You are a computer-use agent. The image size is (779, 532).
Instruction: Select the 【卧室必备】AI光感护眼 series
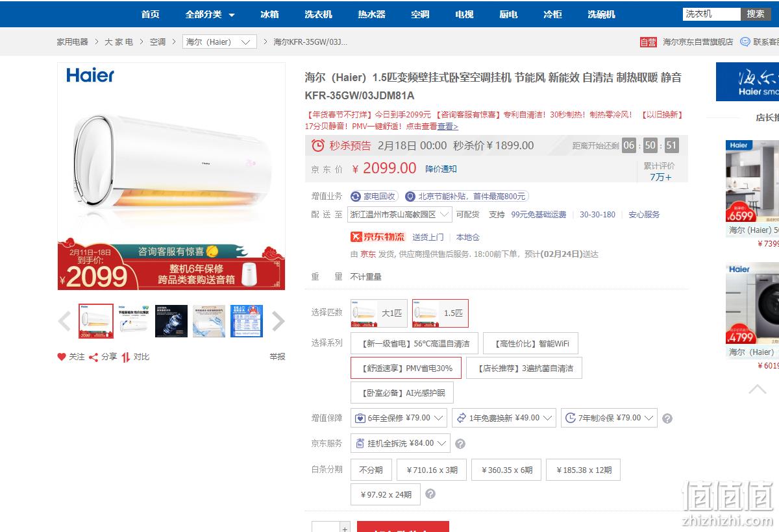point(402,393)
